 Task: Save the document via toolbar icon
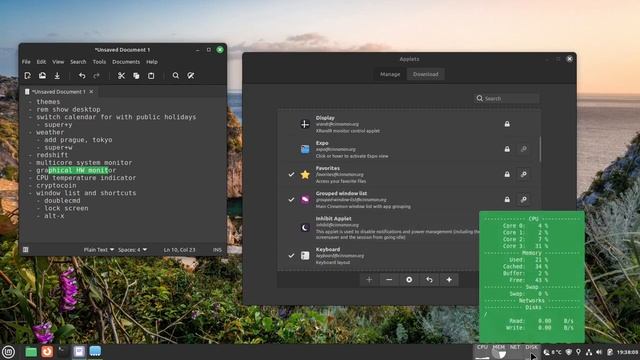click(x=57, y=76)
